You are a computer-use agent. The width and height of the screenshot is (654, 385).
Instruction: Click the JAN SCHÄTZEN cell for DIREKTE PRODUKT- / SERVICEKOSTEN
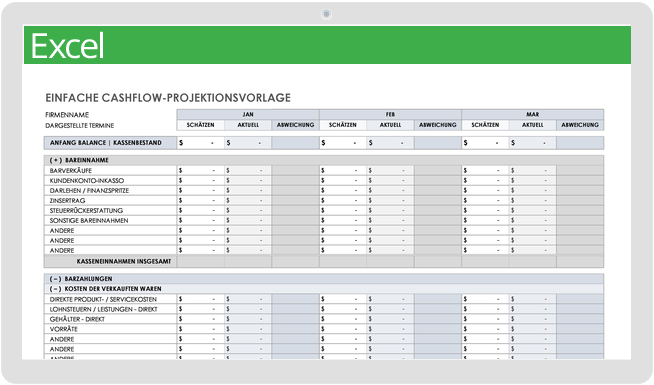(201, 299)
